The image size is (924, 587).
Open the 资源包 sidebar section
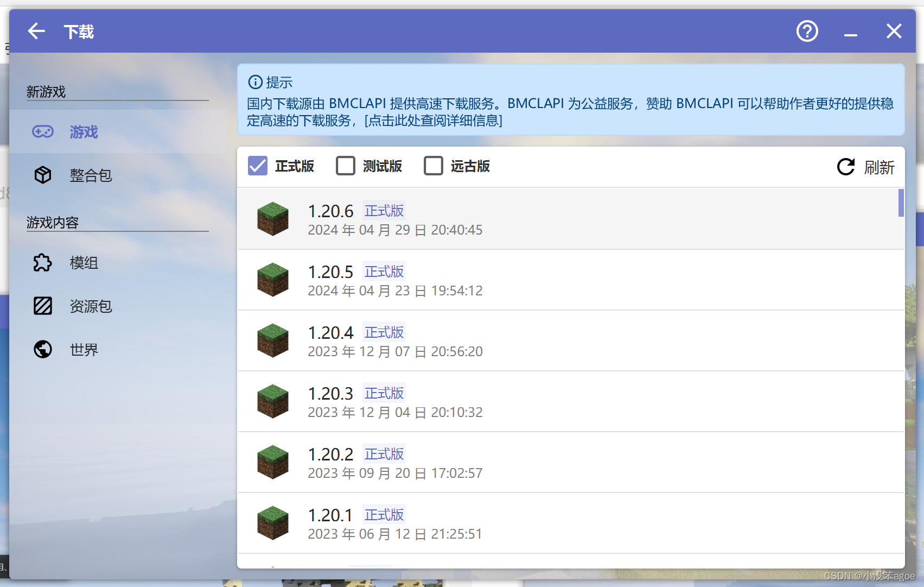click(x=118, y=306)
